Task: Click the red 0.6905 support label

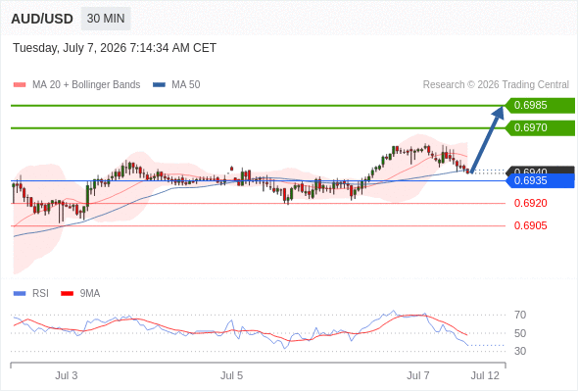Action: [x=530, y=225]
